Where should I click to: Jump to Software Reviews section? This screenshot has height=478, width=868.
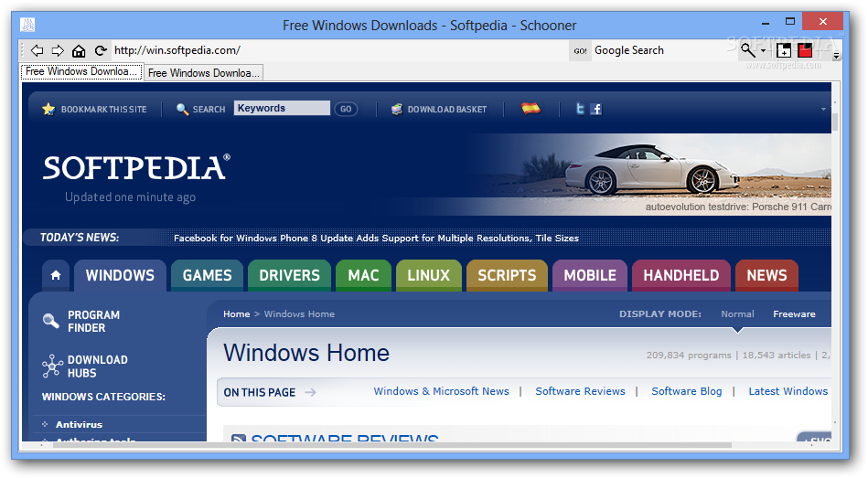(580, 391)
